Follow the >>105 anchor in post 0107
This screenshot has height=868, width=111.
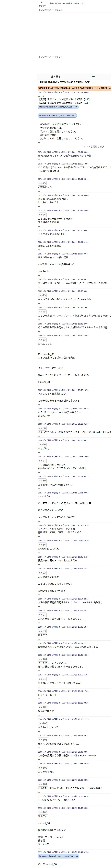(43, 740)
